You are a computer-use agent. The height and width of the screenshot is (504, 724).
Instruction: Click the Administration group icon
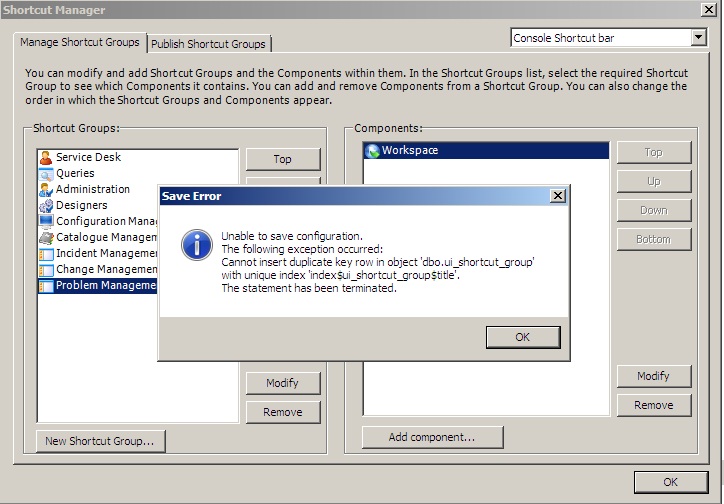click(46, 189)
